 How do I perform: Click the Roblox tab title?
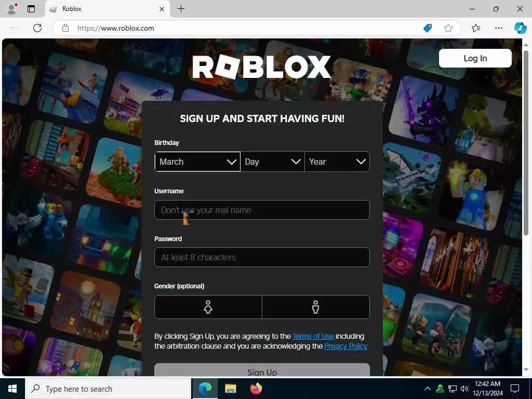[72, 9]
